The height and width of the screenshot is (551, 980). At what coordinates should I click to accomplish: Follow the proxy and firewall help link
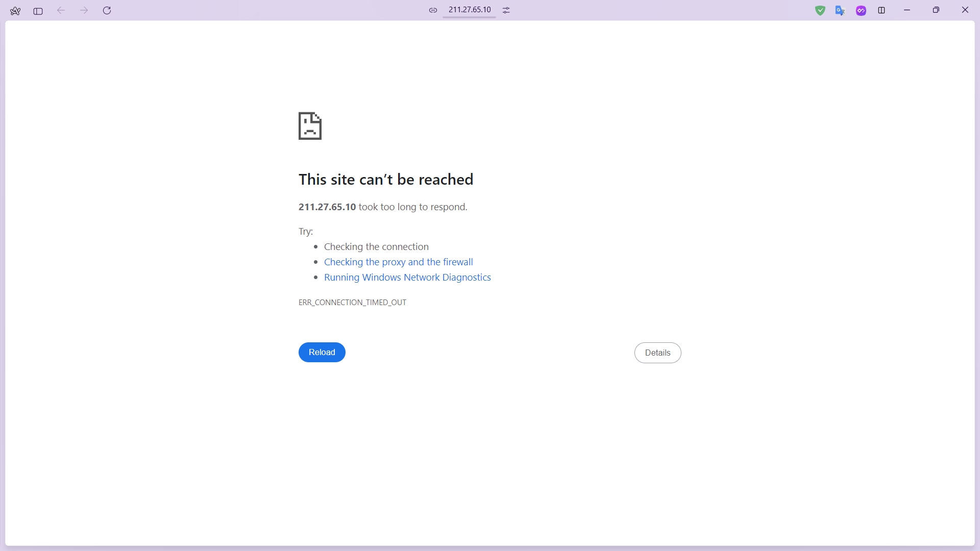pyautogui.click(x=398, y=262)
